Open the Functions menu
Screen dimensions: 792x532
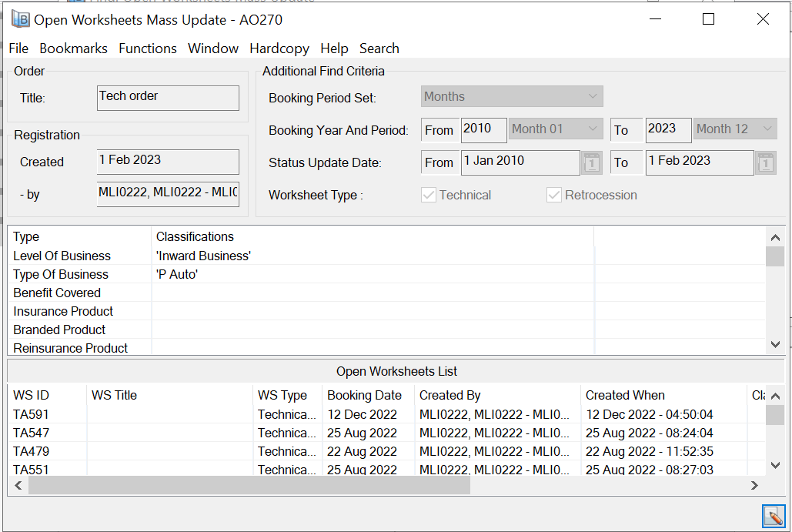coord(148,49)
